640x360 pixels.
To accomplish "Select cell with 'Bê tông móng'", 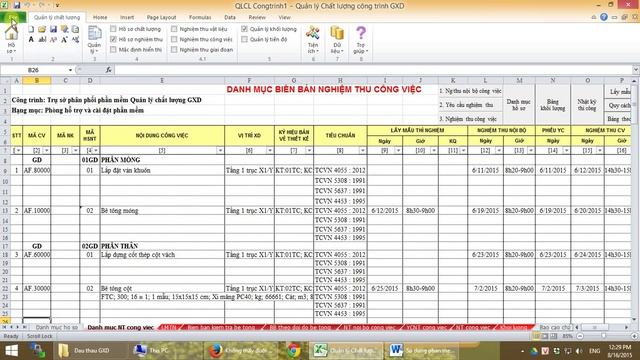I will [x=162, y=211].
